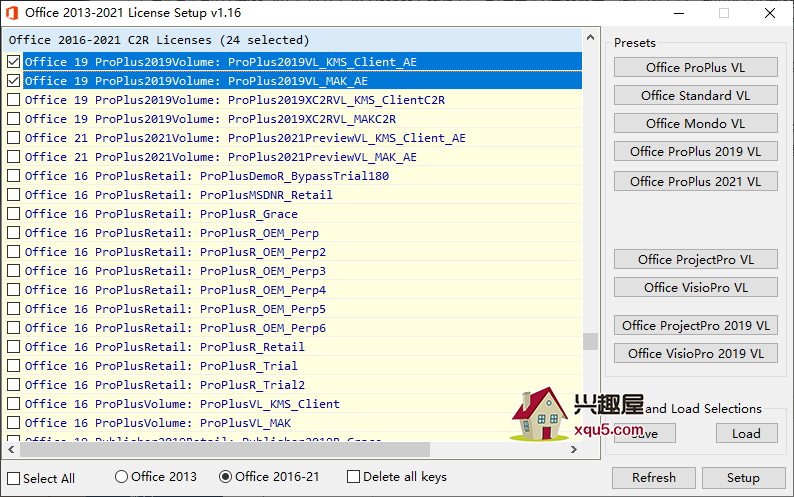This screenshot has width=794, height=497.
Task: Check ProPlusR_Retail checkbox
Action: pos(14,347)
